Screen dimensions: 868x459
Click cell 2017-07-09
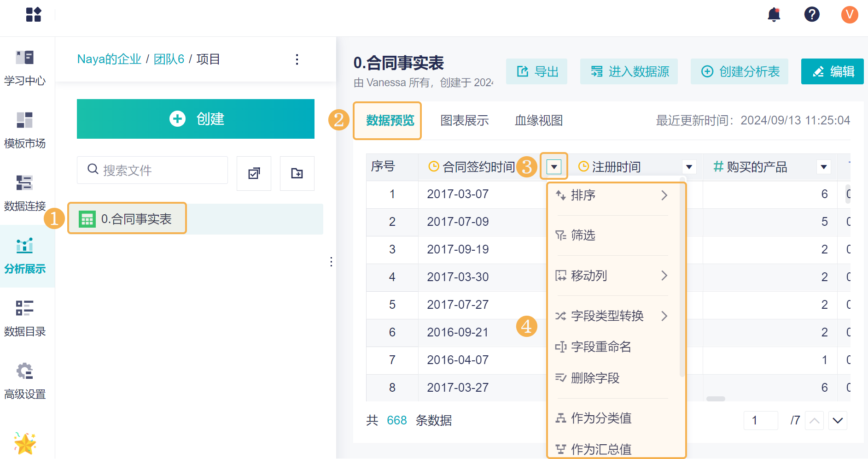pyautogui.click(x=458, y=222)
